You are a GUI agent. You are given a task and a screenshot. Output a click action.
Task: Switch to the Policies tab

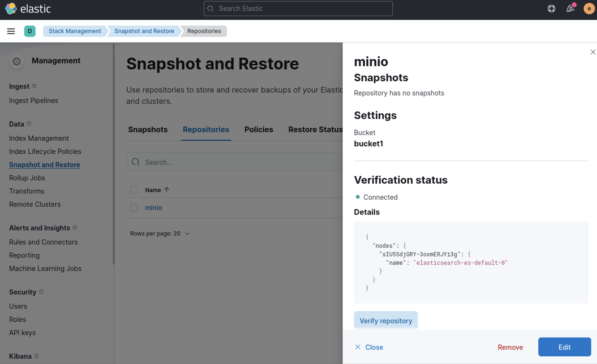(x=259, y=130)
